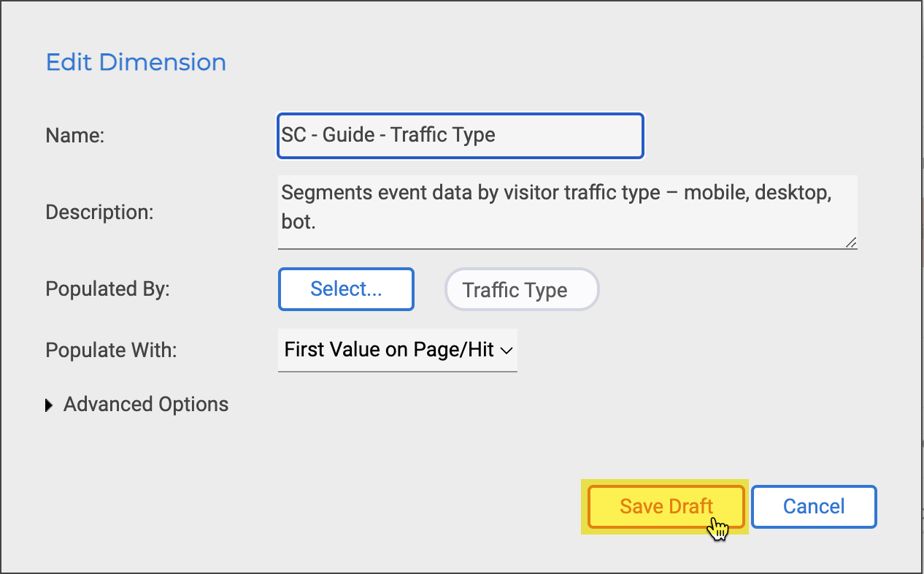Click the Populated By: label
Viewport: 924px width, 574px height.
tap(107, 289)
